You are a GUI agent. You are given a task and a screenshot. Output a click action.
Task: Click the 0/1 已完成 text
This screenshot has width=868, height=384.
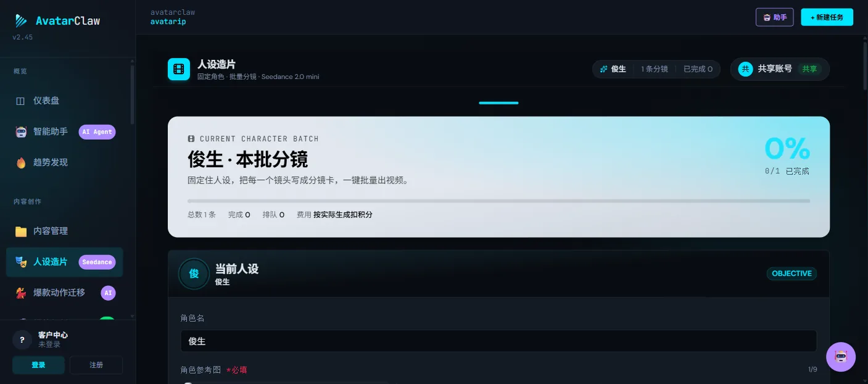pyautogui.click(x=787, y=171)
